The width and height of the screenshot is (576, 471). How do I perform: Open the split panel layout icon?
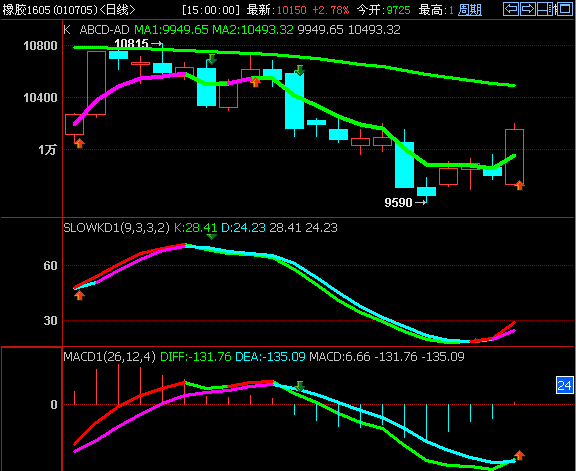pos(545,9)
